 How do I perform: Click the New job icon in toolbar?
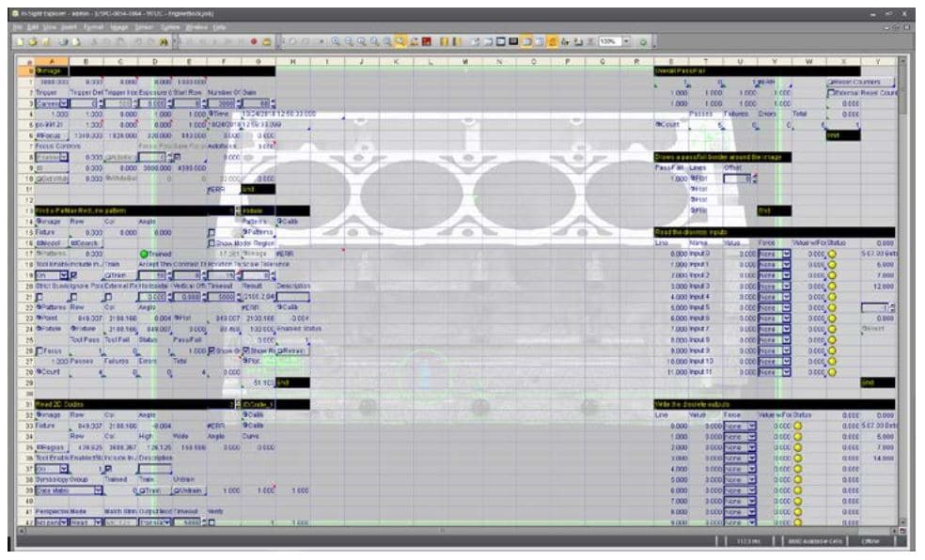click(x=19, y=42)
